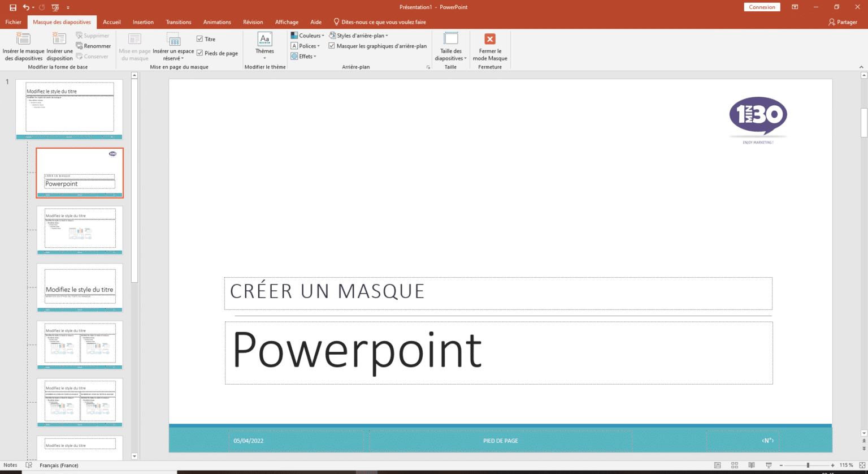868x474 pixels.
Task: Open the Thèmes gallery
Action: click(264, 46)
